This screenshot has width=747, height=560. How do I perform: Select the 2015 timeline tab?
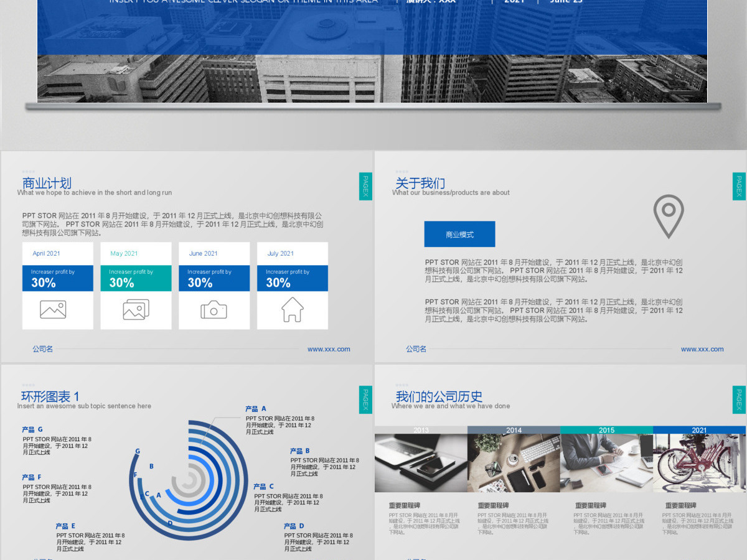pos(606,430)
